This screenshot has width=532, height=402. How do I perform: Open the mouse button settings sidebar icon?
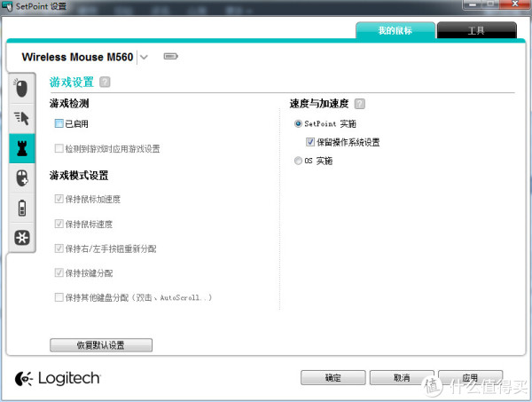tap(21, 88)
